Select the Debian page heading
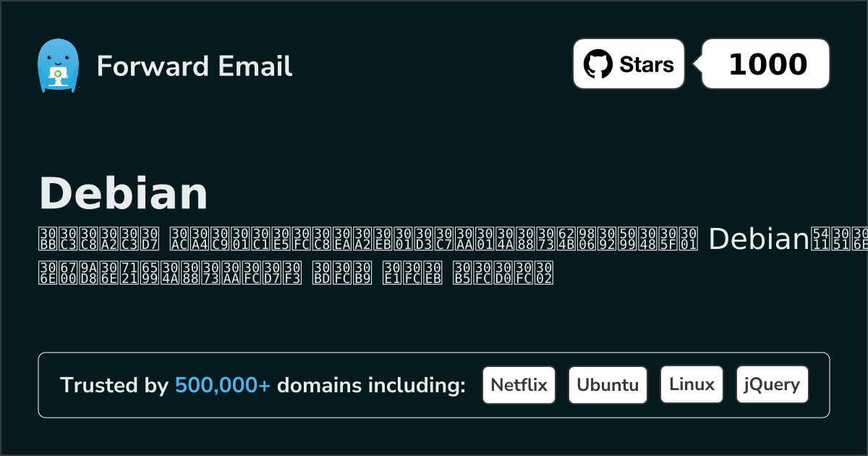Viewport: 868px width, 456px height. (x=124, y=193)
